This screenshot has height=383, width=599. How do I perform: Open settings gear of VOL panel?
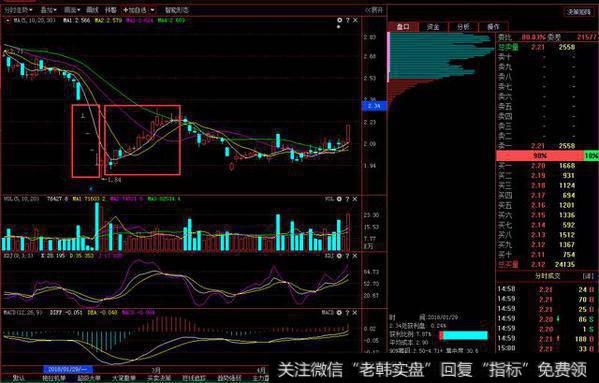(x=339, y=199)
